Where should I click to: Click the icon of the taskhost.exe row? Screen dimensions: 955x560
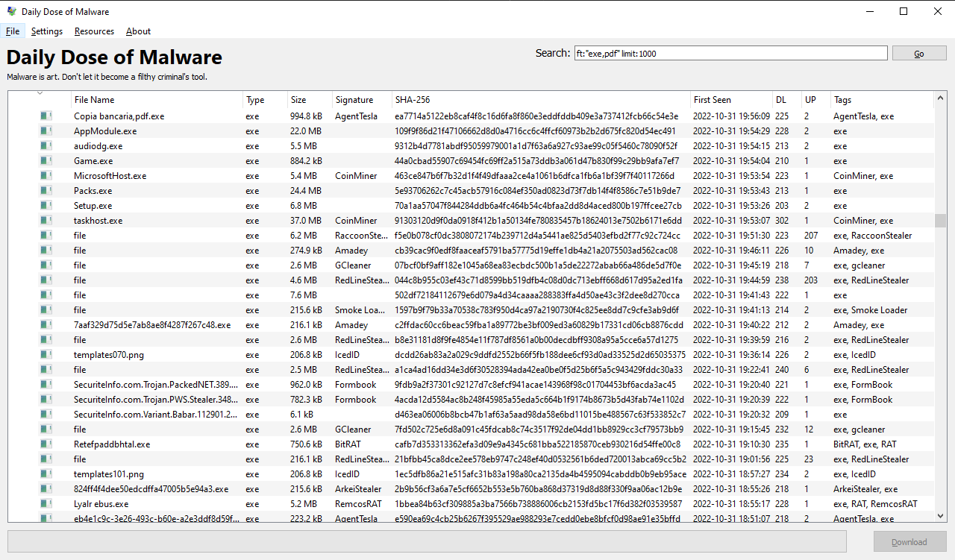click(46, 220)
